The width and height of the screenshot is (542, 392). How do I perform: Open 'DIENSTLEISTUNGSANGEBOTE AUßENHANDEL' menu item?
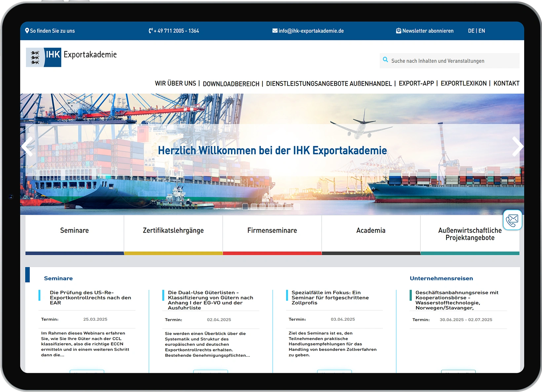point(329,84)
